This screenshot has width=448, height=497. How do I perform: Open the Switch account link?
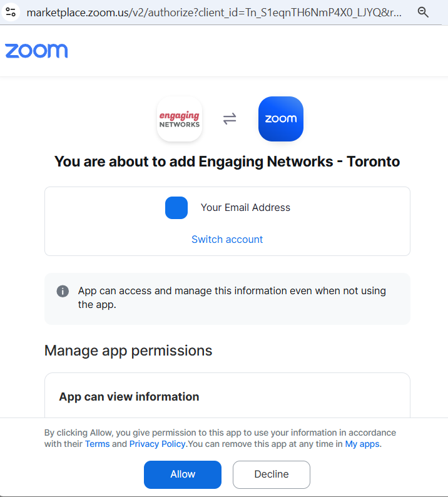(x=227, y=239)
